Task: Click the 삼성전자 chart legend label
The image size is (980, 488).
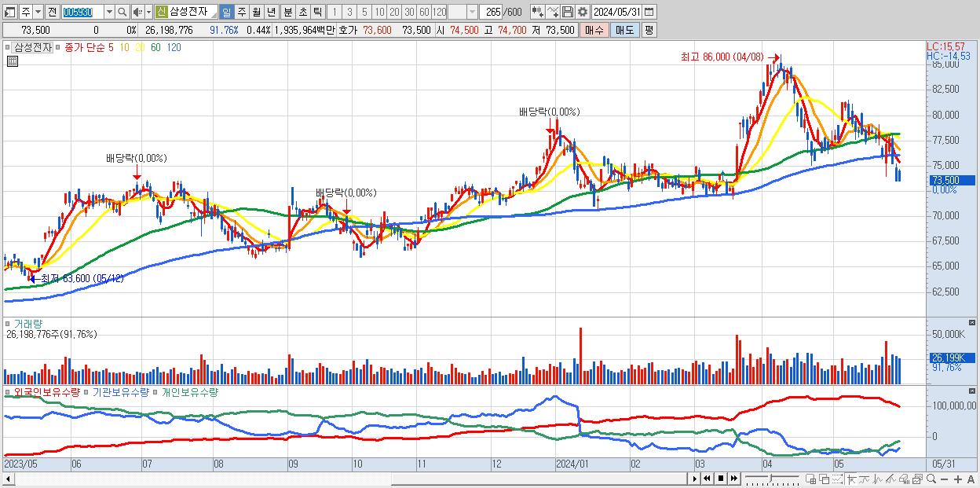Action: pyautogui.click(x=33, y=47)
